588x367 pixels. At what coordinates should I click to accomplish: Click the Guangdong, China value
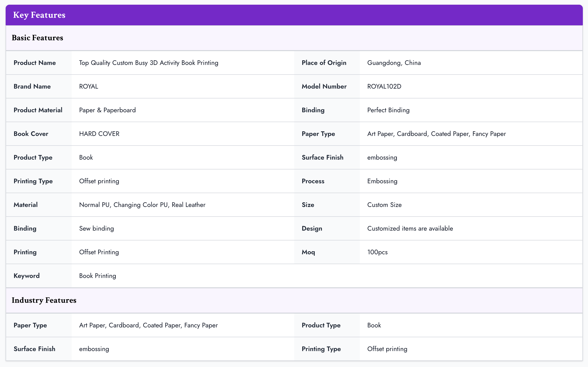point(394,63)
